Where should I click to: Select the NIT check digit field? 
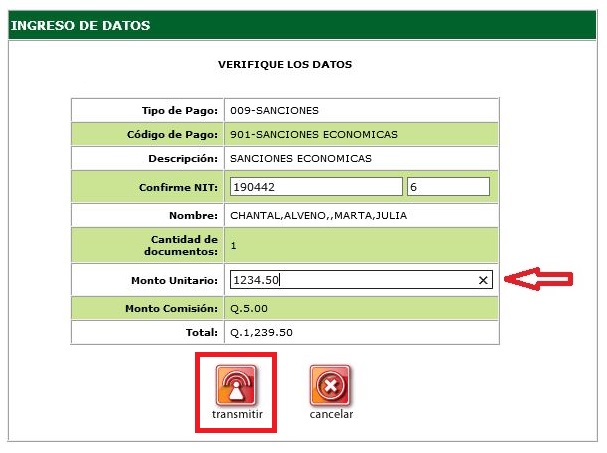(x=448, y=187)
